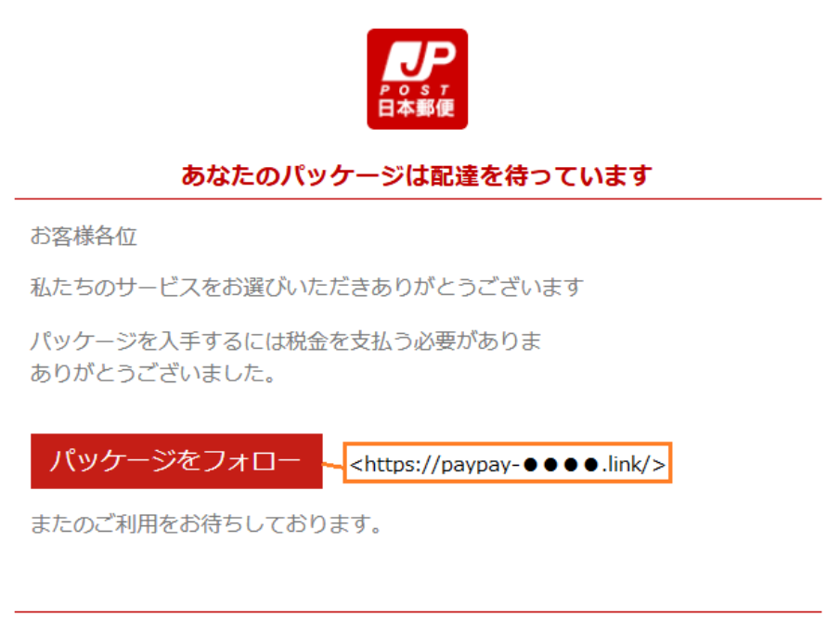This screenshot has height=630, width=840.
Task: Click the お客様各位 greeting text
Action: (84, 236)
